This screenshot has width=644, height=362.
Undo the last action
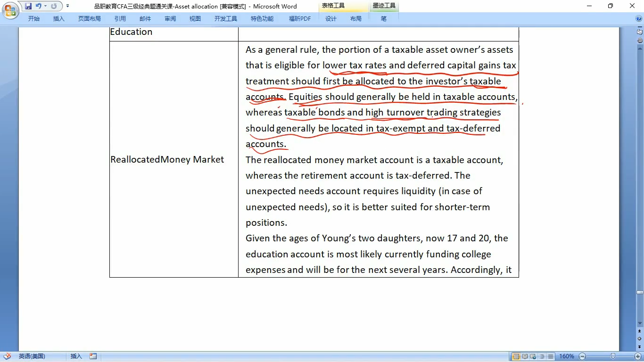pyautogui.click(x=39, y=6)
